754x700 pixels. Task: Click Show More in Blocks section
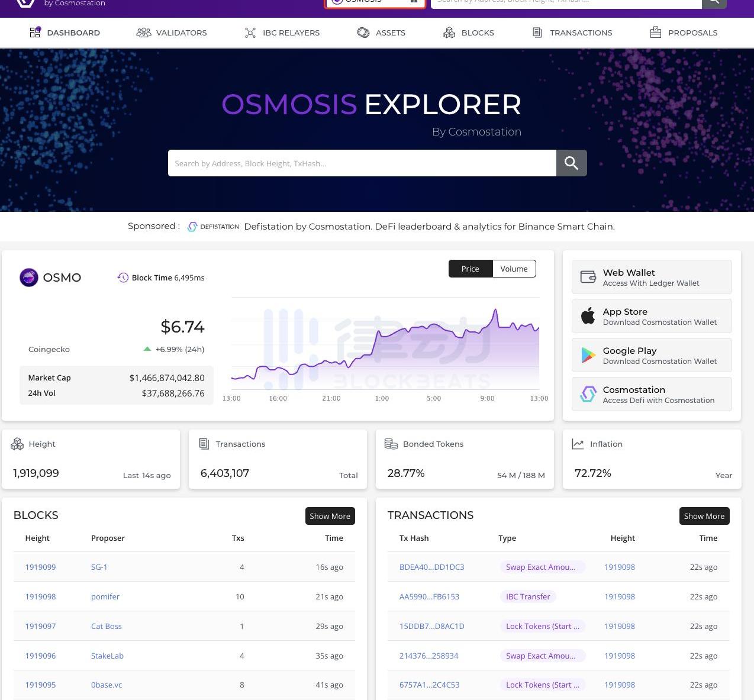[x=330, y=516]
